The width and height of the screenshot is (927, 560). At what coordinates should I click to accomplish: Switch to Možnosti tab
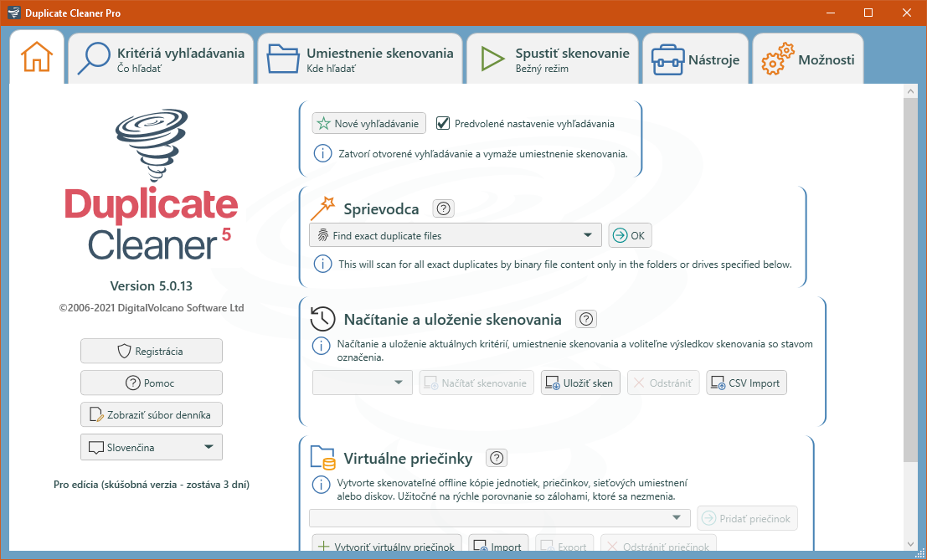point(807,59)
